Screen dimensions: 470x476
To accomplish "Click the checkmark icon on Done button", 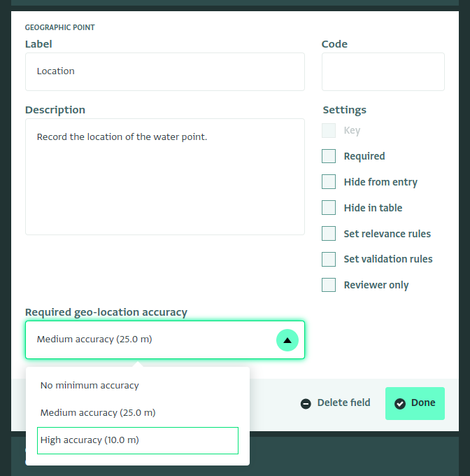I will click(400, 404).
